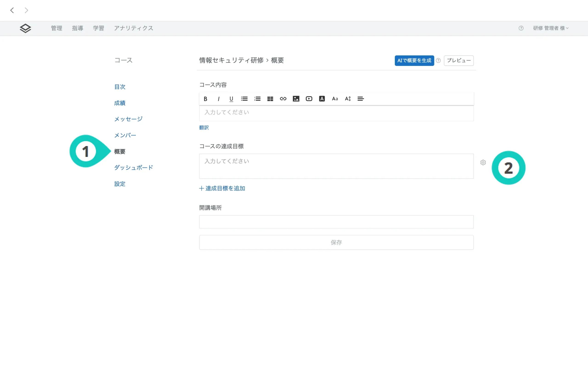Insert a numbered list

257,99
